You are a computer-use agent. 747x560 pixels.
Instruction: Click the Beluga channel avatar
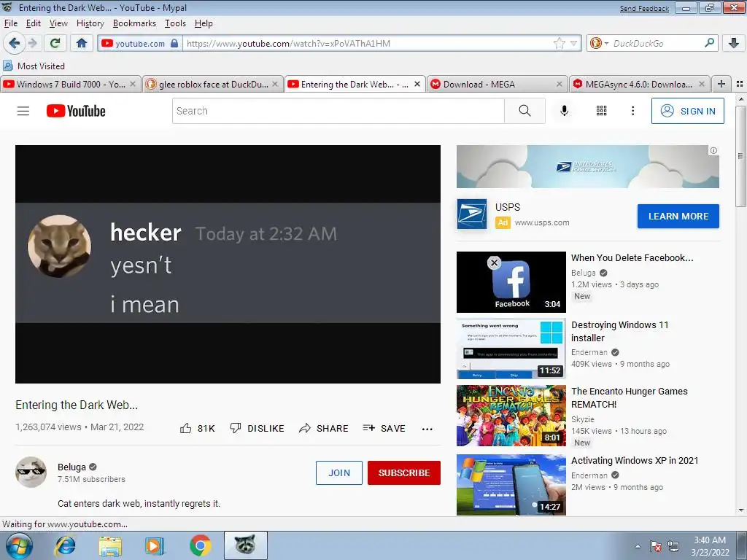point(31,472)
